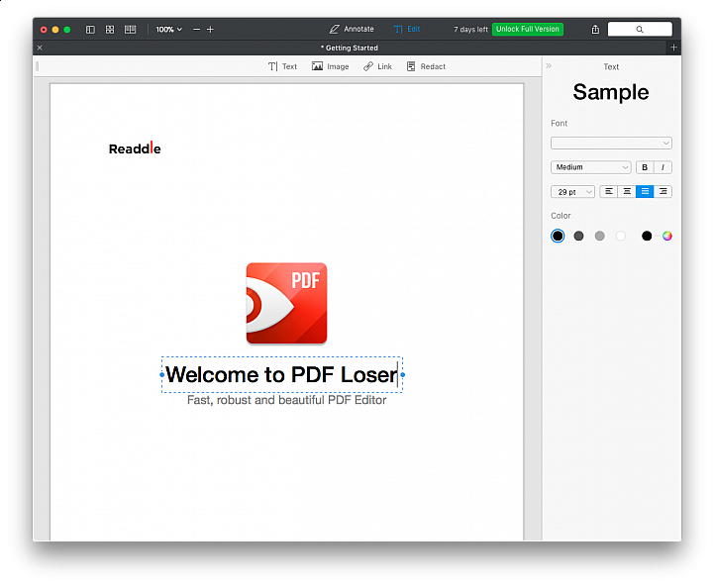Screen dimensions: 714x588
Task: Click the Readdle logo text
Action: click(x=135, y=147)
